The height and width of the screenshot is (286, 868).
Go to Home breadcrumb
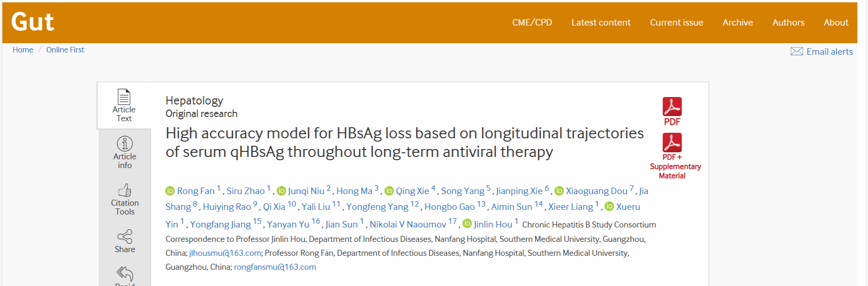pyautogui.click(x=23, y=50)
